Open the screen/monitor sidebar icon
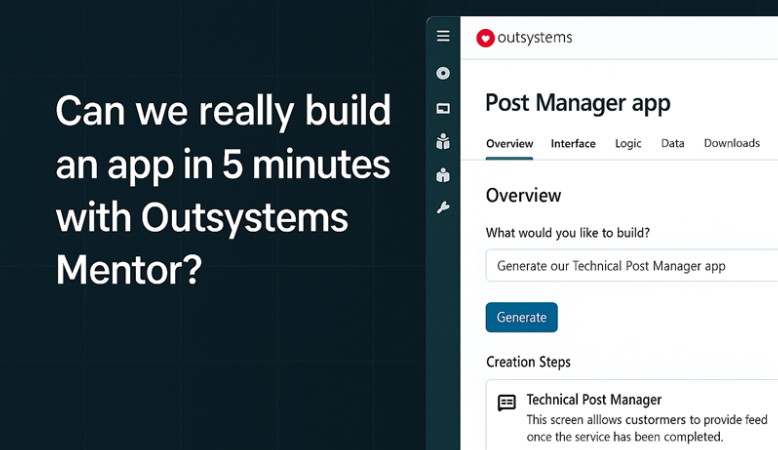The image size is (778, 450). [x=443, y=108]
